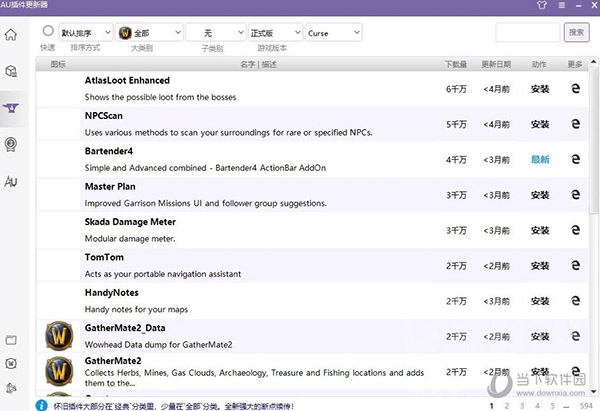Screen dimensions: 600x411
Task: Go to page 3
Action: [x=522, y=406]
